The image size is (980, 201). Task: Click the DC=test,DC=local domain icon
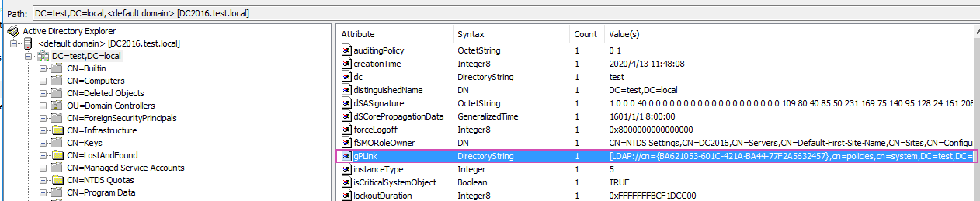pos(43,56)
